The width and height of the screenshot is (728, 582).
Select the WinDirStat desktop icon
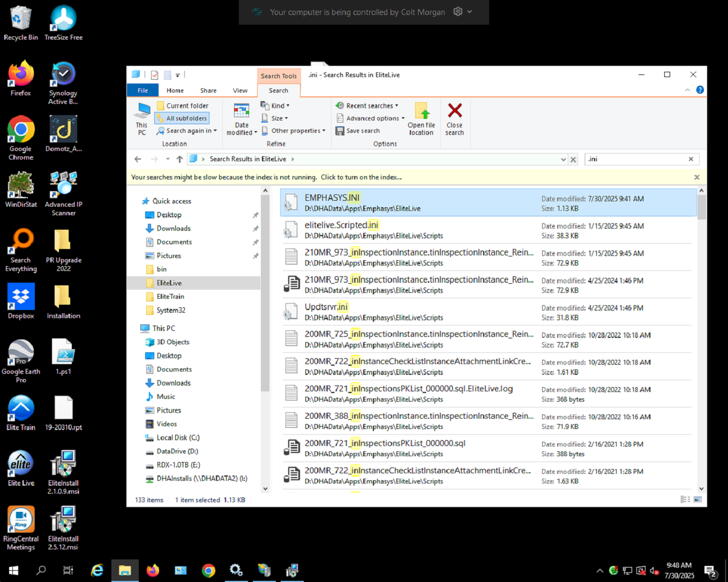click(21, 190)
